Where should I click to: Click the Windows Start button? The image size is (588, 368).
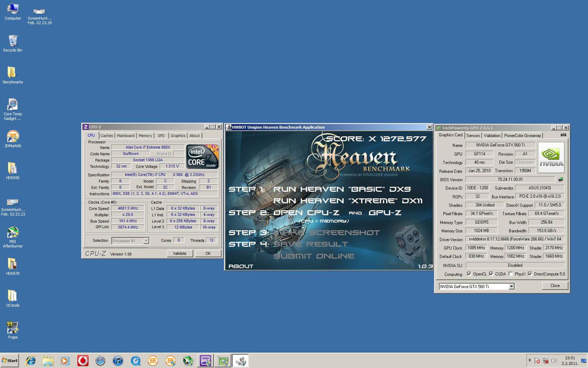pyautogui.click(x=10, y=361)
